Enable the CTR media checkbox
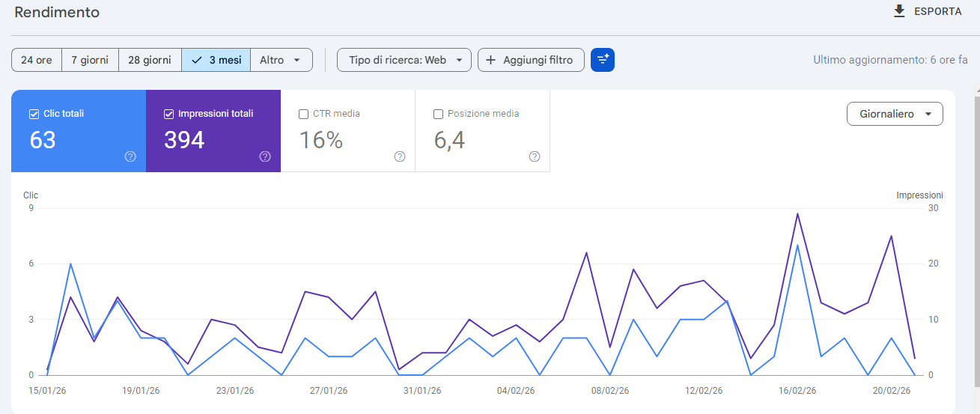Screen dimensions: 980x414 [x=303, y=114]
